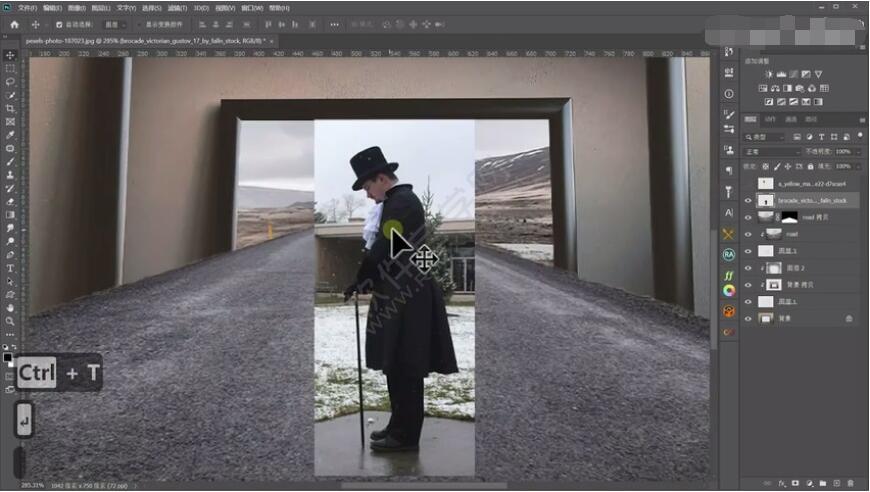Viewport: 870px width, 492px height.
Task: Select the Move tool in the toolbox
Action: click(10, 55)
